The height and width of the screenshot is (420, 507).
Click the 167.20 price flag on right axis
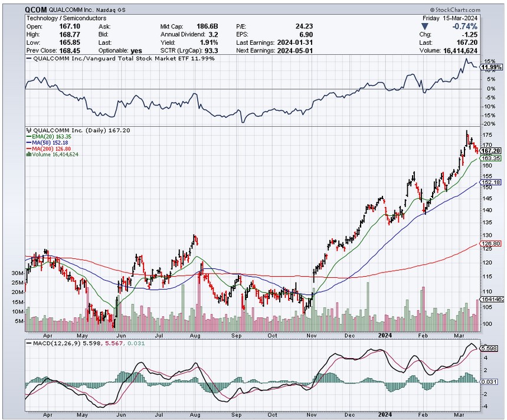point(491,151)
